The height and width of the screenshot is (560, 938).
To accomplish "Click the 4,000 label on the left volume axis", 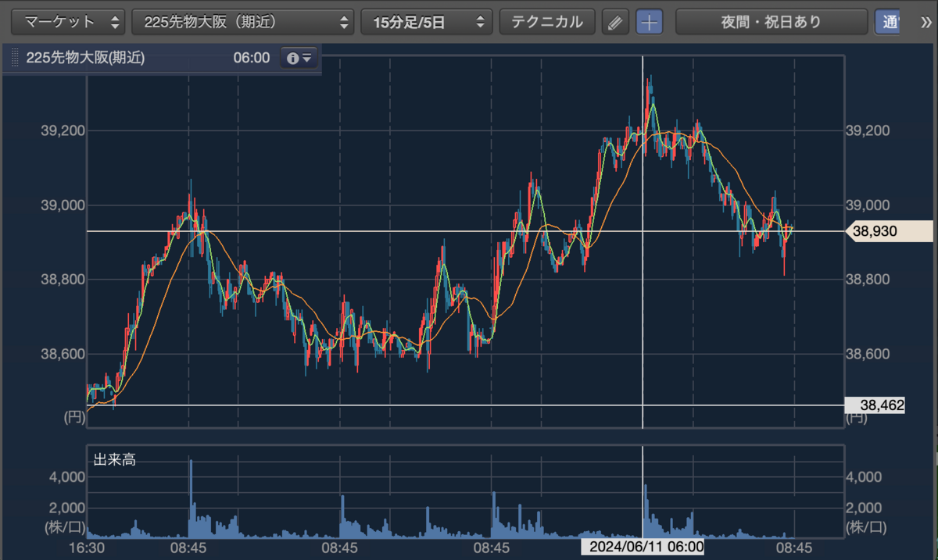I will [x=66, y=476].
